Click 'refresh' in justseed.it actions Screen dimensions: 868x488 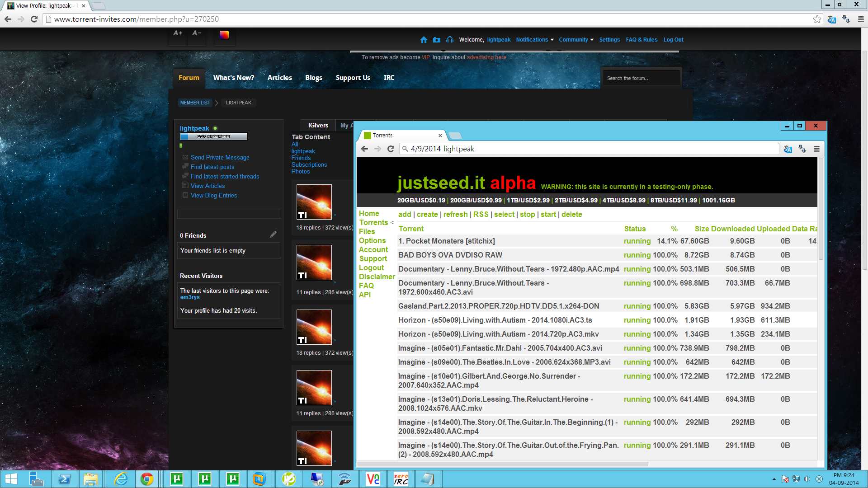[455, 214]
